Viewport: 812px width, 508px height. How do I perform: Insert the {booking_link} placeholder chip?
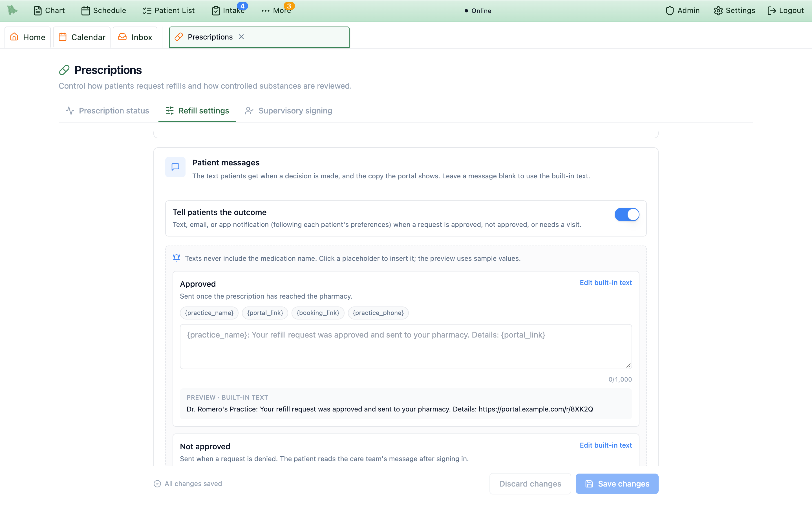[318, 313]
